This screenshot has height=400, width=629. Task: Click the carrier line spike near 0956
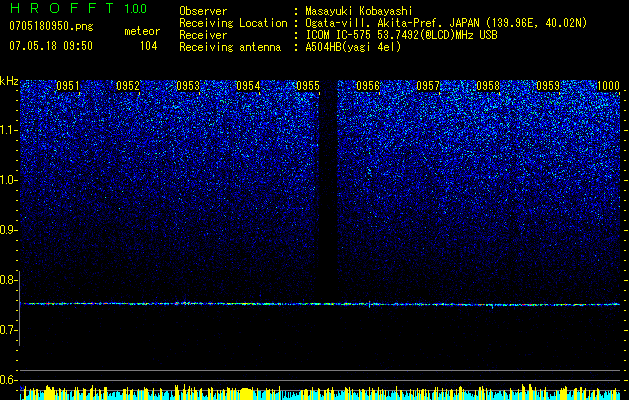(x=369, y=304)
